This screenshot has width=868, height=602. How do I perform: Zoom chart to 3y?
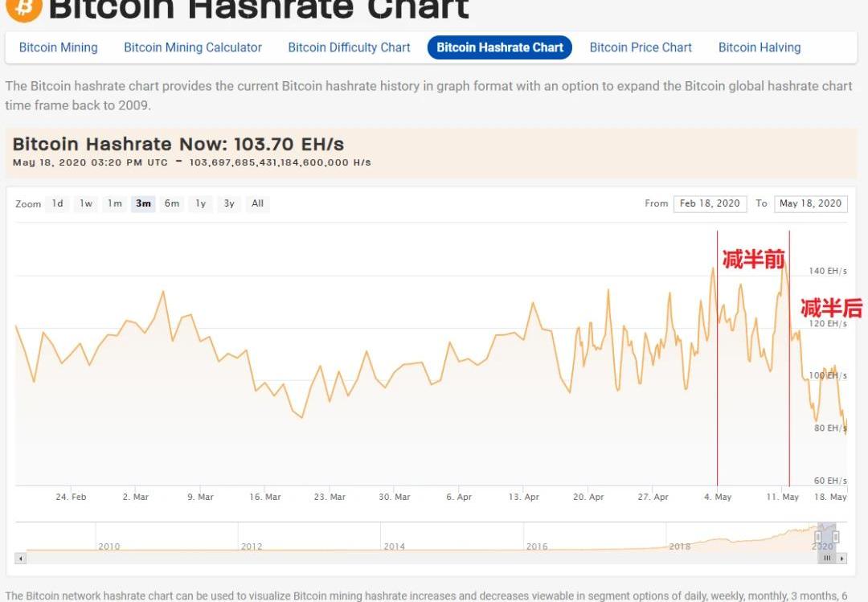coord(229,204)
